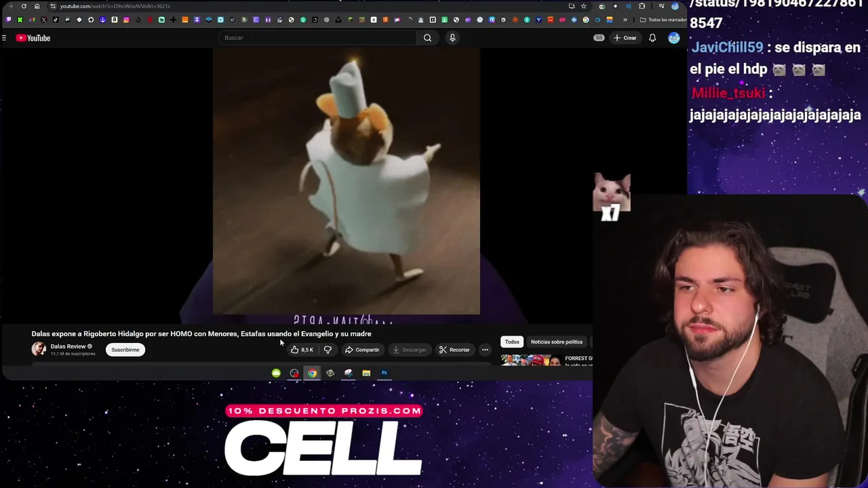Viewport: 868px width, 488px height.
Task: Focus the Buscar search field
Action: pyautogui.click(x=317, y=38)
